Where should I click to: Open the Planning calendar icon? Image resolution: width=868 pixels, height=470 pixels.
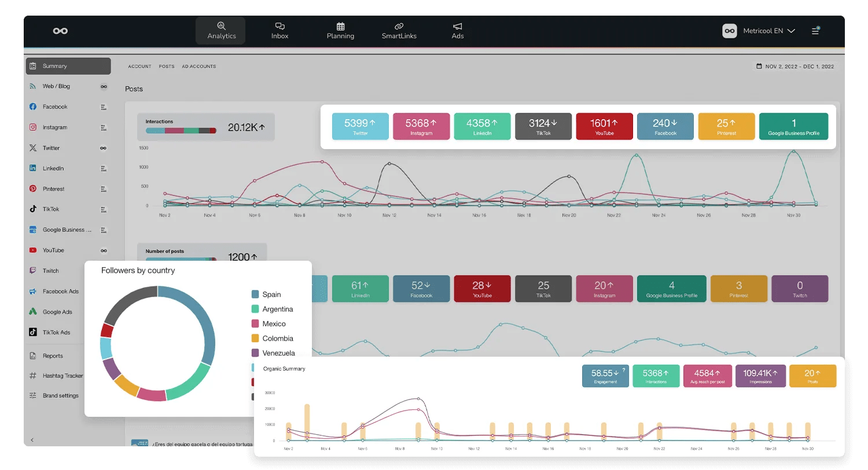(340, 27)
